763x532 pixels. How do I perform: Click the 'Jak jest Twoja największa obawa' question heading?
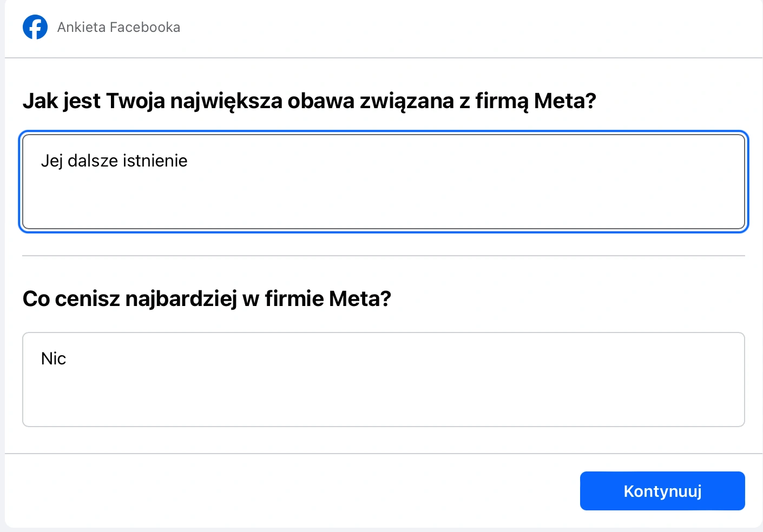click(x=309, y=101)
